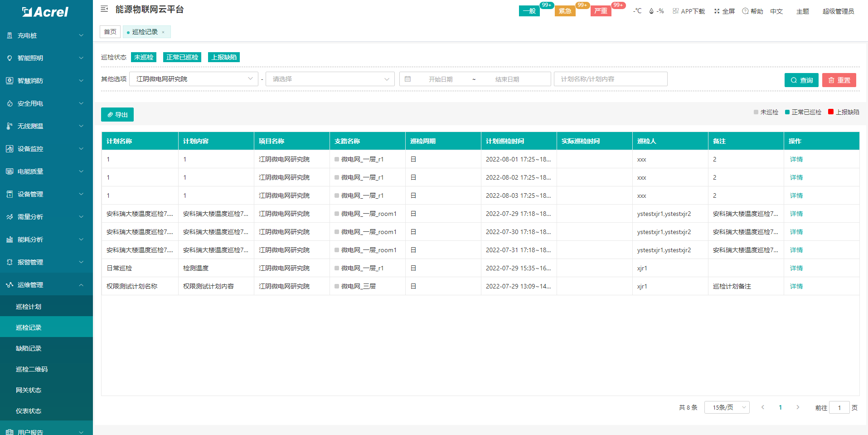The image size is (868, 435).
Task: Toggle the 未巡检 status filter
Action: (144, 57)
